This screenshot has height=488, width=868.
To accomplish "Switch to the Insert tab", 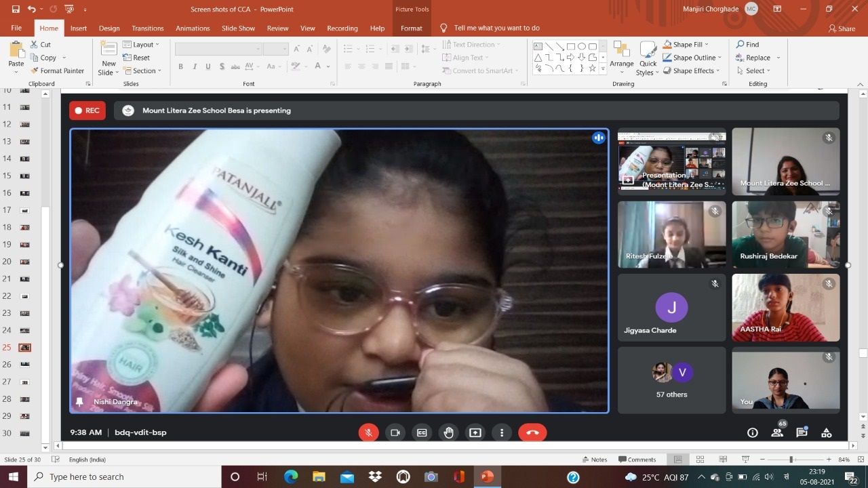I will 79,28.
